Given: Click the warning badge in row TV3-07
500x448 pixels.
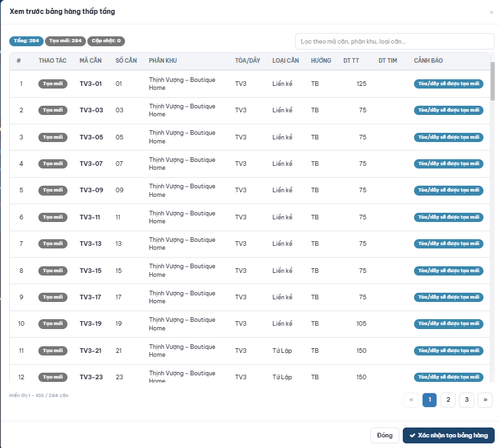Looking at the screenshot, I should (x=448, y=164).
